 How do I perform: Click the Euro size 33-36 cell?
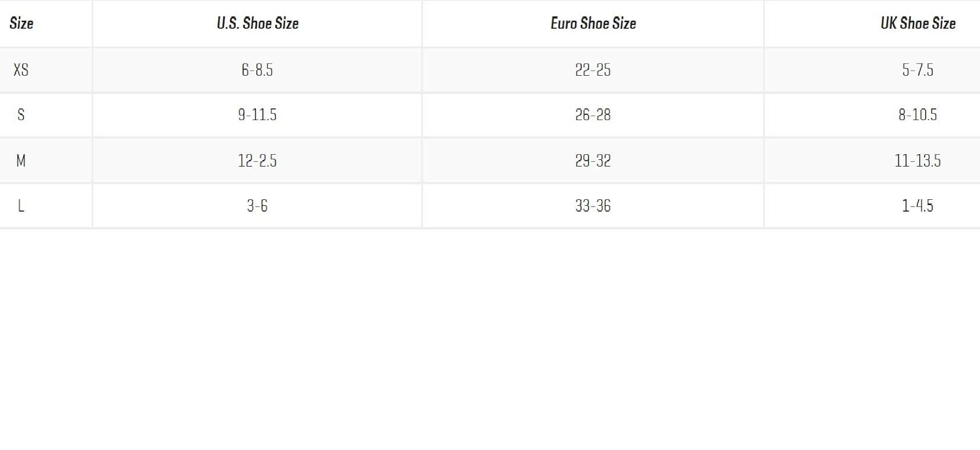[593, 206]
